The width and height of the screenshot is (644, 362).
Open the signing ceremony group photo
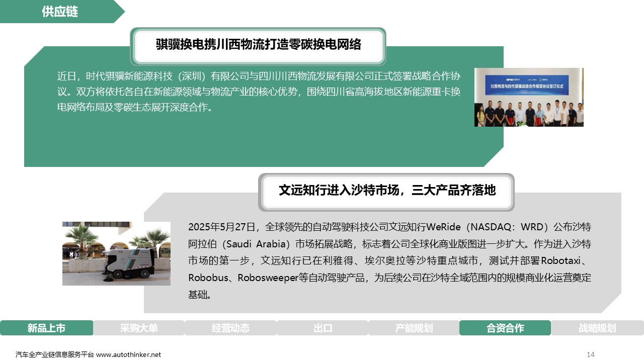(528, 97)
